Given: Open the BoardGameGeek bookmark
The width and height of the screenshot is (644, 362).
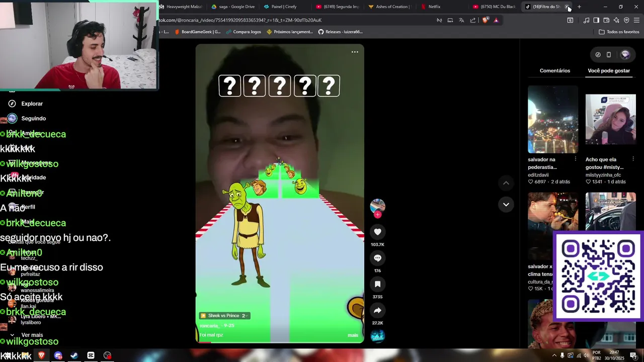Looking at the screenshot, I should (197, 32).
